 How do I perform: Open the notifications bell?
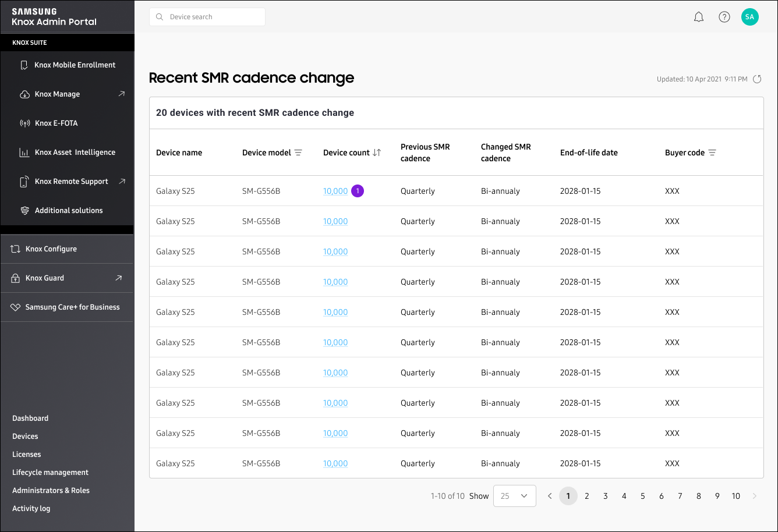click(699, 17)
